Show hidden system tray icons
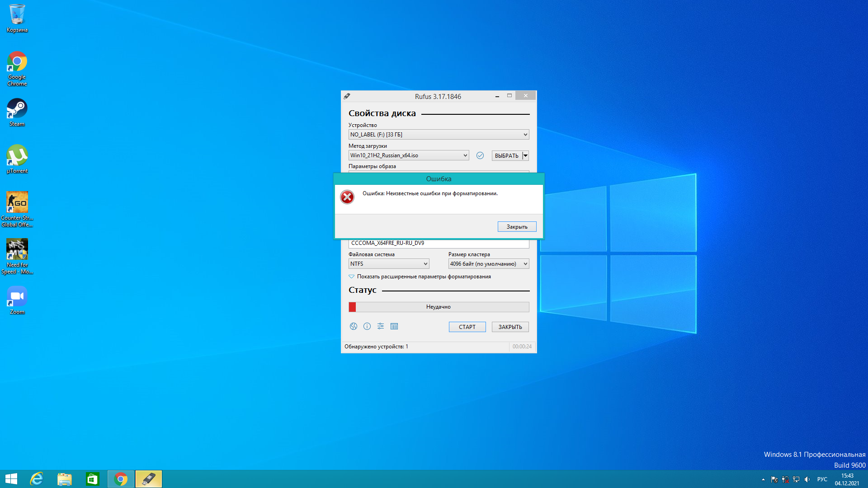 coord(763,479)
